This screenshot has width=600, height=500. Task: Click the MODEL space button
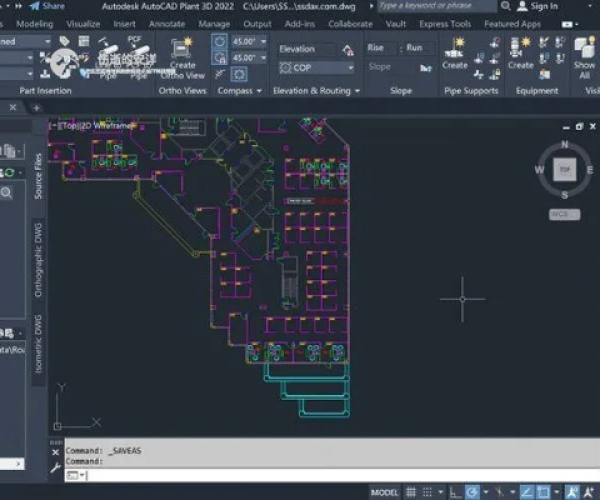[x=384, y=493]
